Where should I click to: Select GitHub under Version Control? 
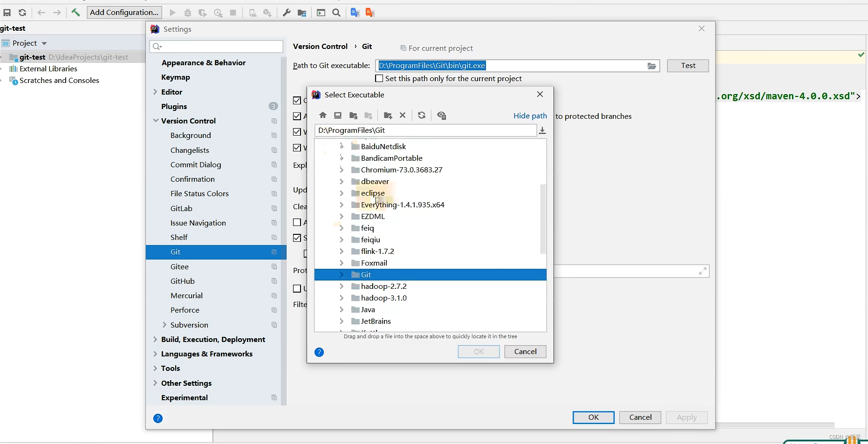[183, 281]
